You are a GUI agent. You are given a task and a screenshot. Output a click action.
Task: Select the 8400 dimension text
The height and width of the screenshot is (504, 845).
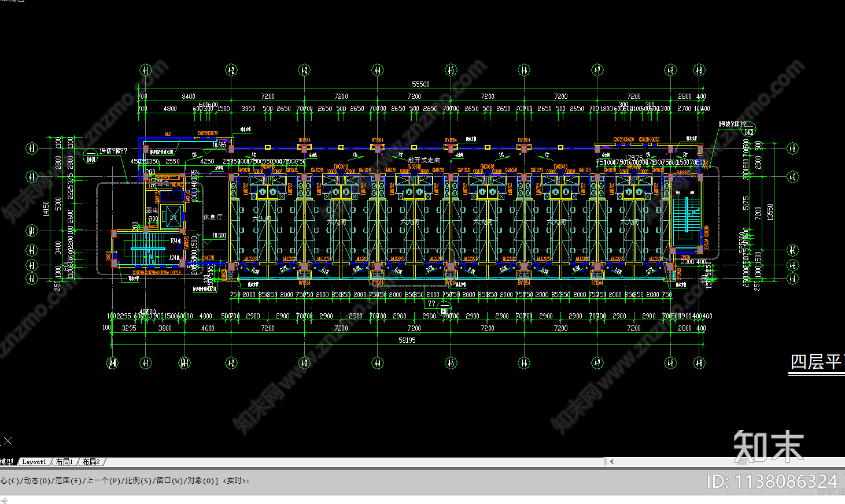[x=189, y=97]
